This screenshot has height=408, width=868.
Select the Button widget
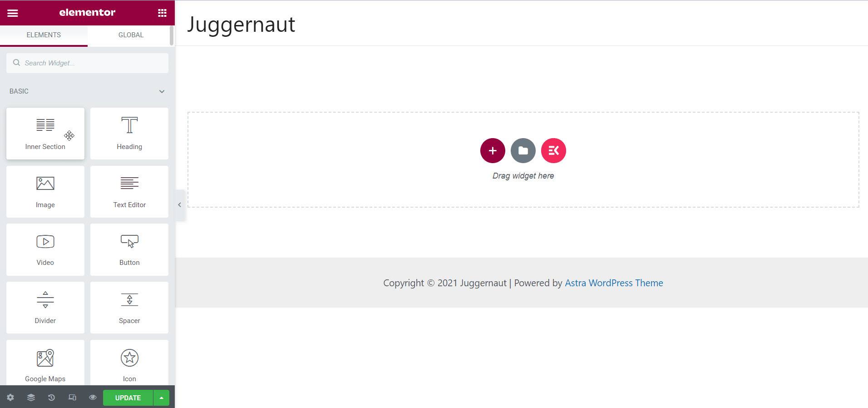pos(129,249)
